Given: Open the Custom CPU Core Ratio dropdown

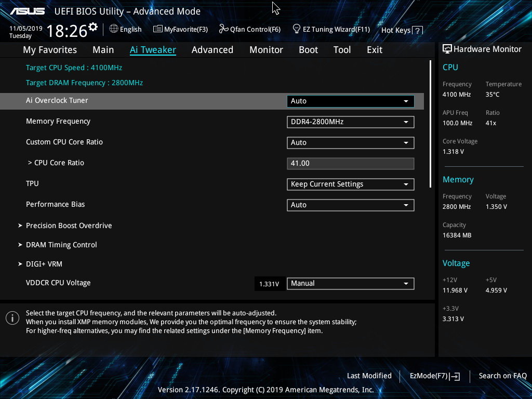Looking at the screenshot, I should [351, 142].
